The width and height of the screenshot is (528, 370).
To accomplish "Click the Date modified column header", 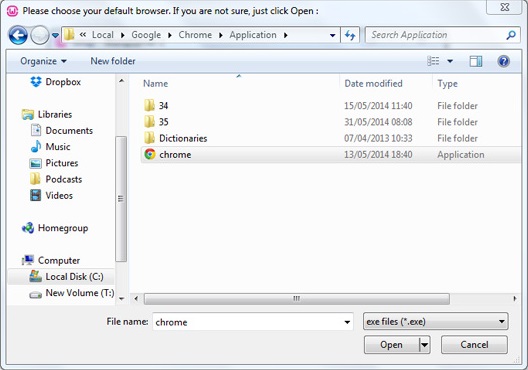I will coord(373,83).
